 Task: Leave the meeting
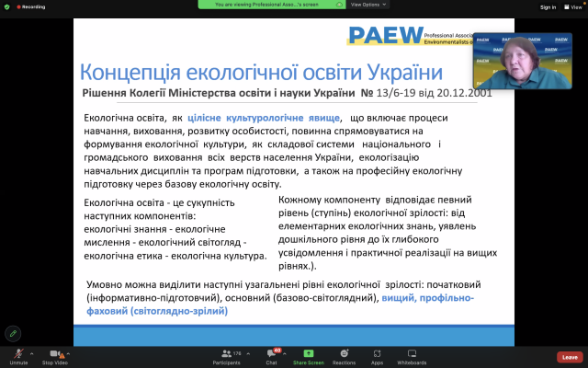click(x=570, y=357)
